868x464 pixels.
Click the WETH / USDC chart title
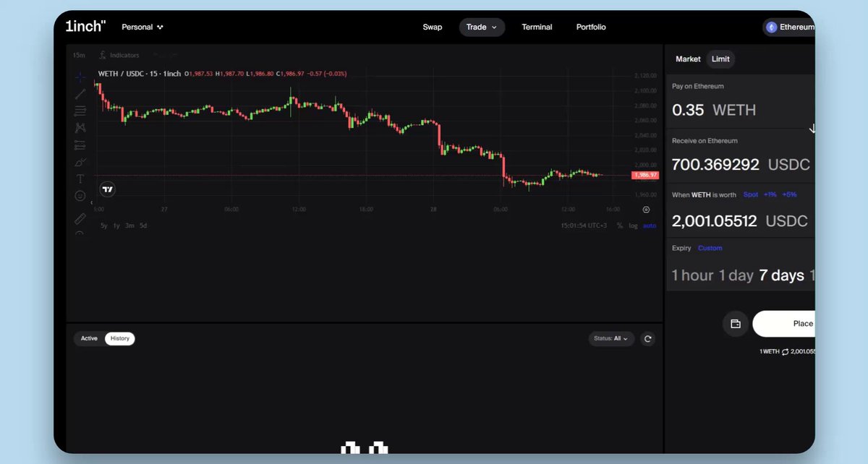(x=140, y=74)
